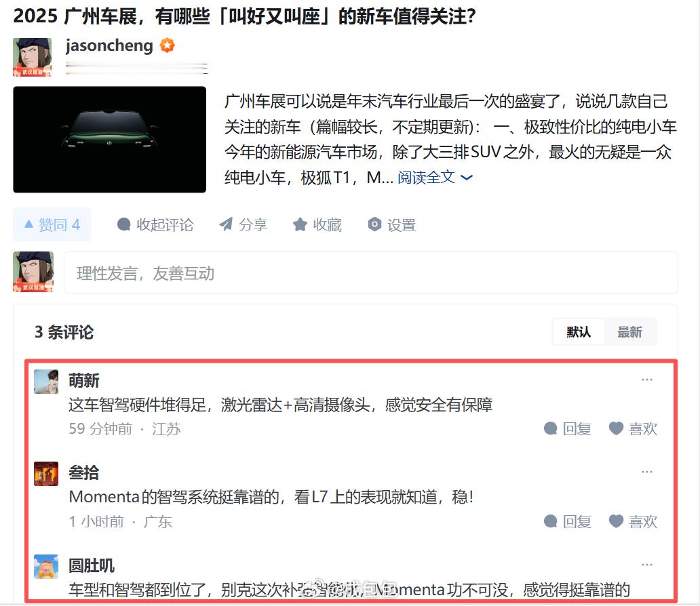This screenshot has height=606, width=700.
Task: Visit jasoncheng's profile by clicking his name
Action: pyautogui.click(x=107, y=45)
